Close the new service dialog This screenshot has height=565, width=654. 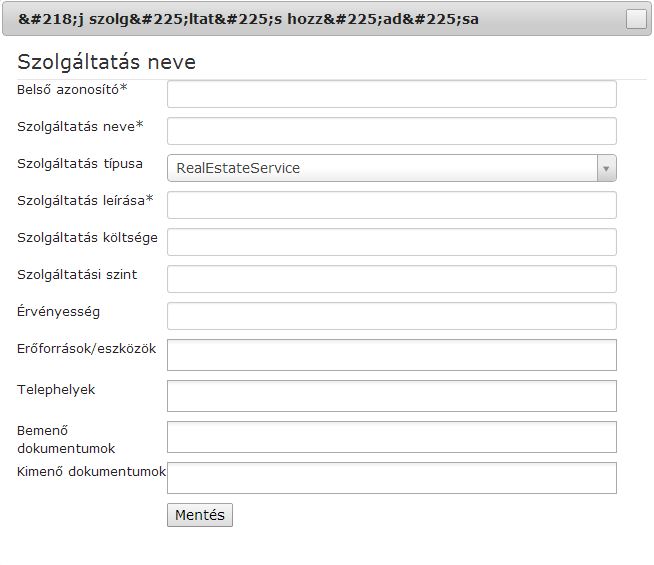coord(636,20)
